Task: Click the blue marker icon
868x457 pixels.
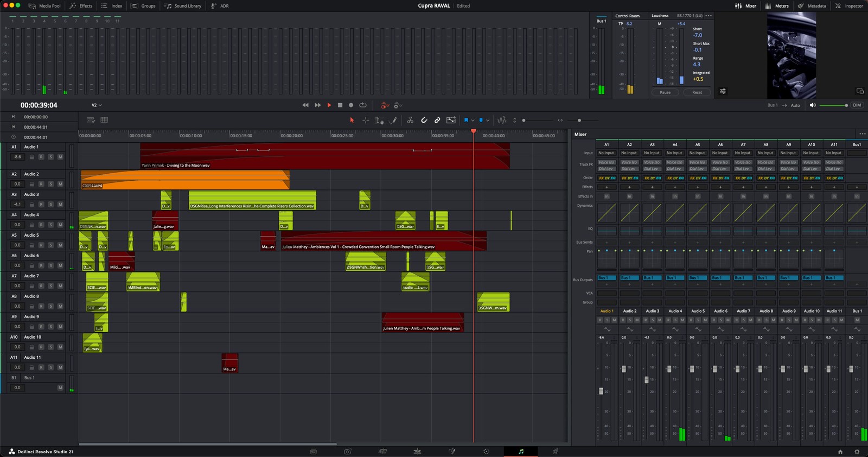Action: tap(481, 120)
